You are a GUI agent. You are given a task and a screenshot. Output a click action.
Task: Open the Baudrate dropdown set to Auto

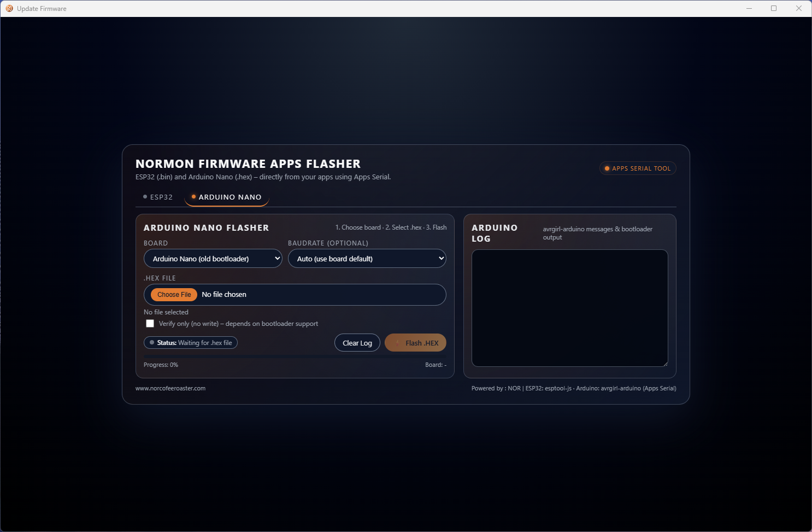[367, 258]
